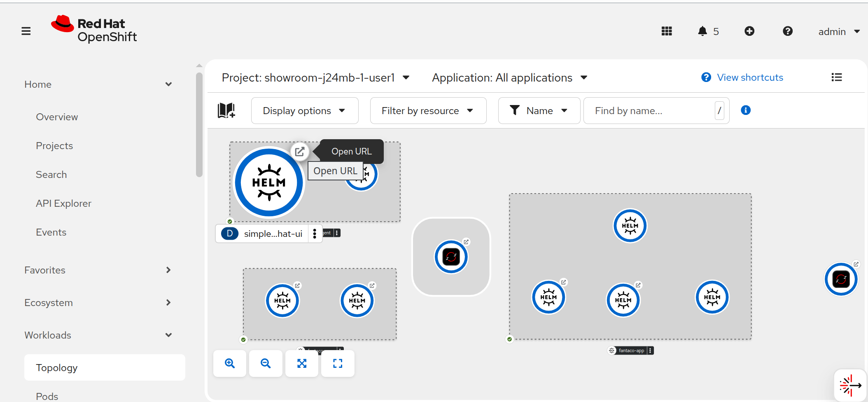The width and height of the screenshot is (868, 402).
Task: Open the notifications bell icon
Action: coord(702,31)
